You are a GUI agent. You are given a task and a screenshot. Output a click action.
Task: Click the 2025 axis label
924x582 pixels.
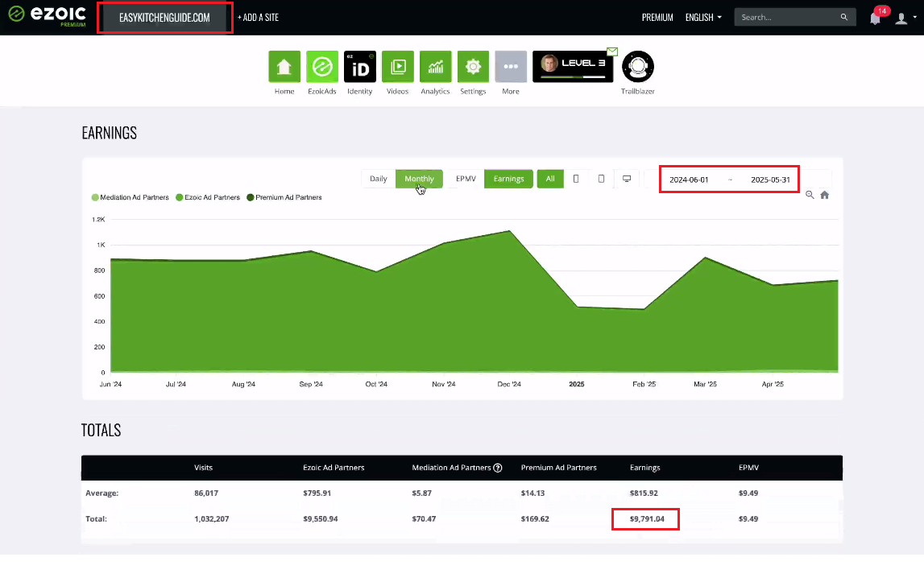[576, 384]
